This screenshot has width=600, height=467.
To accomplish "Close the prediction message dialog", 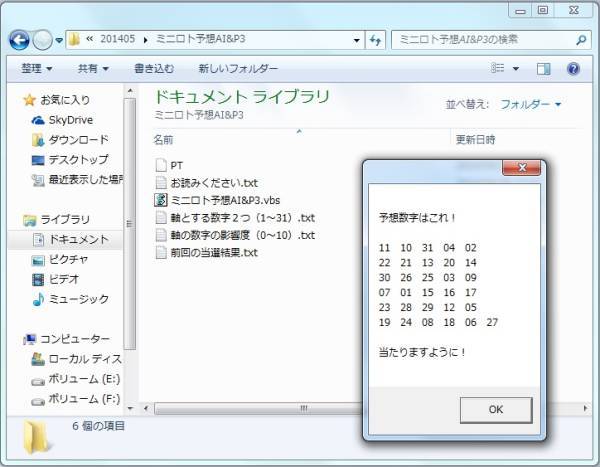I will [522, 167].
